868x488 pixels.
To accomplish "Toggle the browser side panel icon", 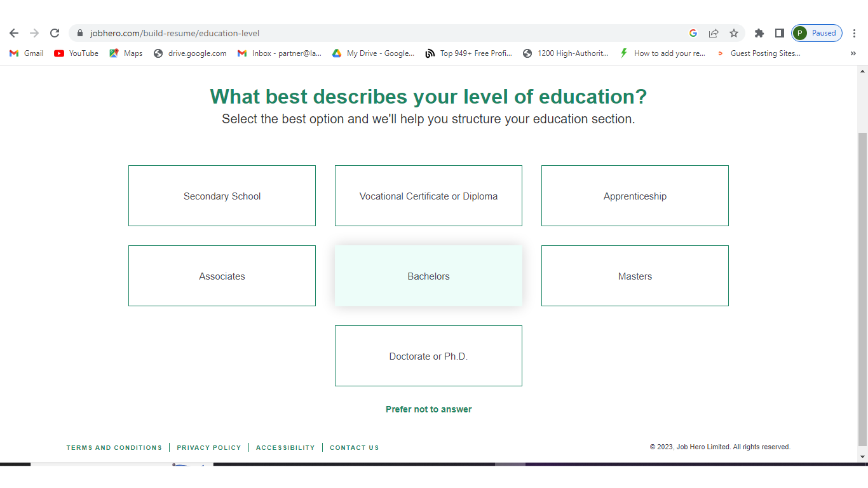I will [779, 33].
